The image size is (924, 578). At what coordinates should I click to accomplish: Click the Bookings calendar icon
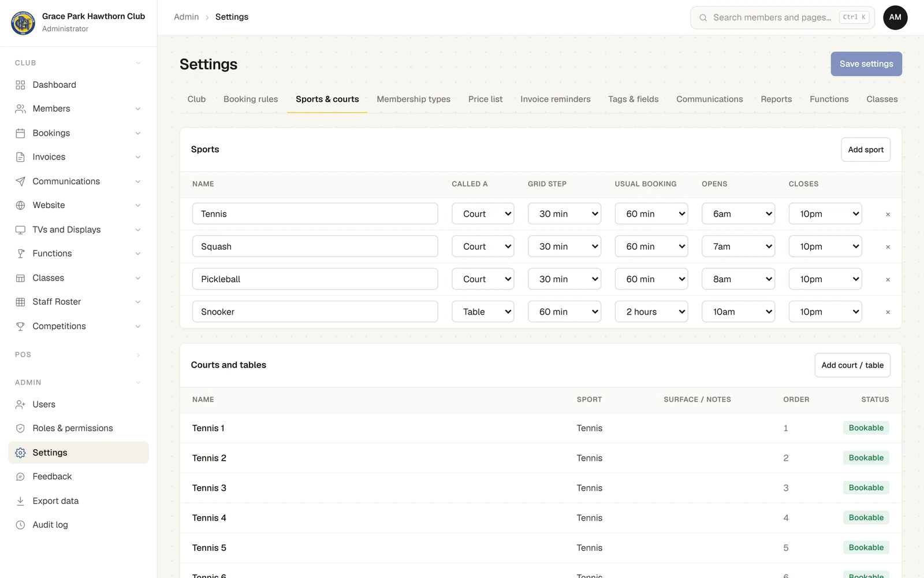[x=20, y=133]
